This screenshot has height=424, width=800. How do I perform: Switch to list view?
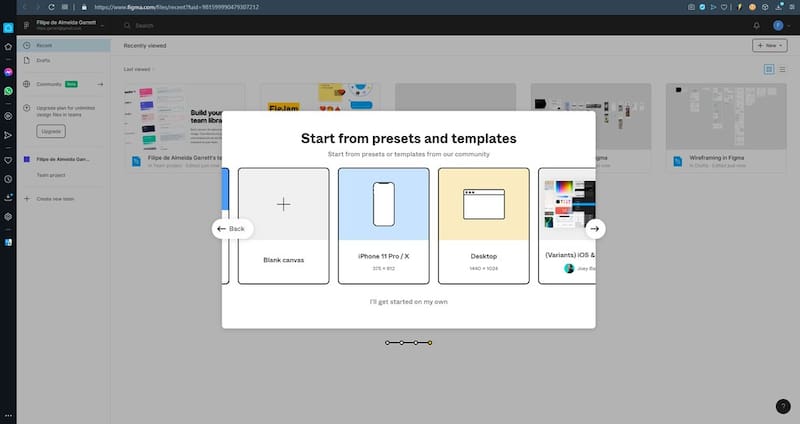coord(781,69)
